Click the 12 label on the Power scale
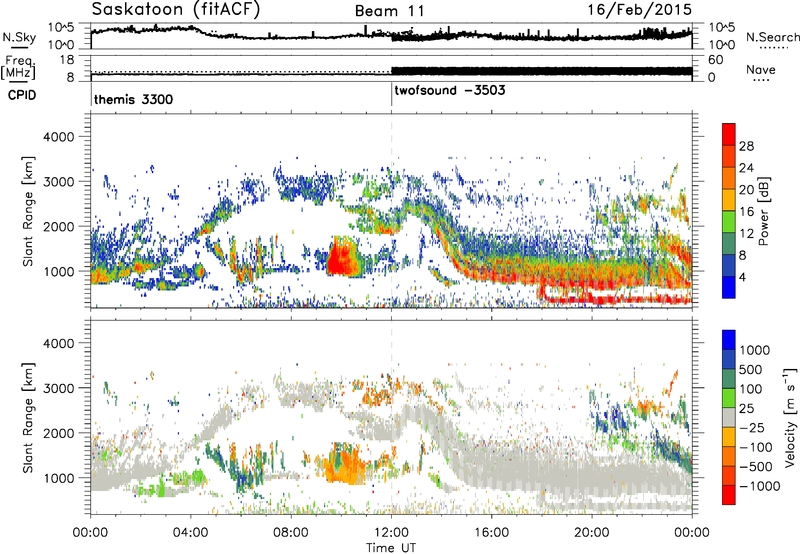 (x=746, y=234)
